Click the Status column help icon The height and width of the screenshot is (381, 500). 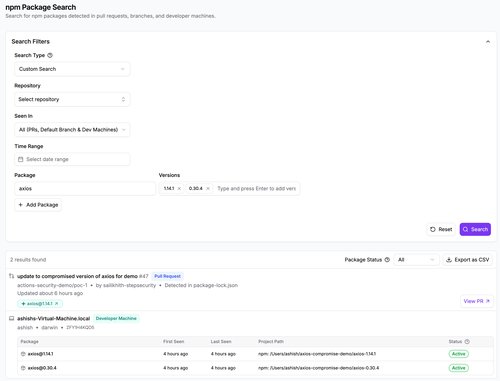tap(467, 342)
